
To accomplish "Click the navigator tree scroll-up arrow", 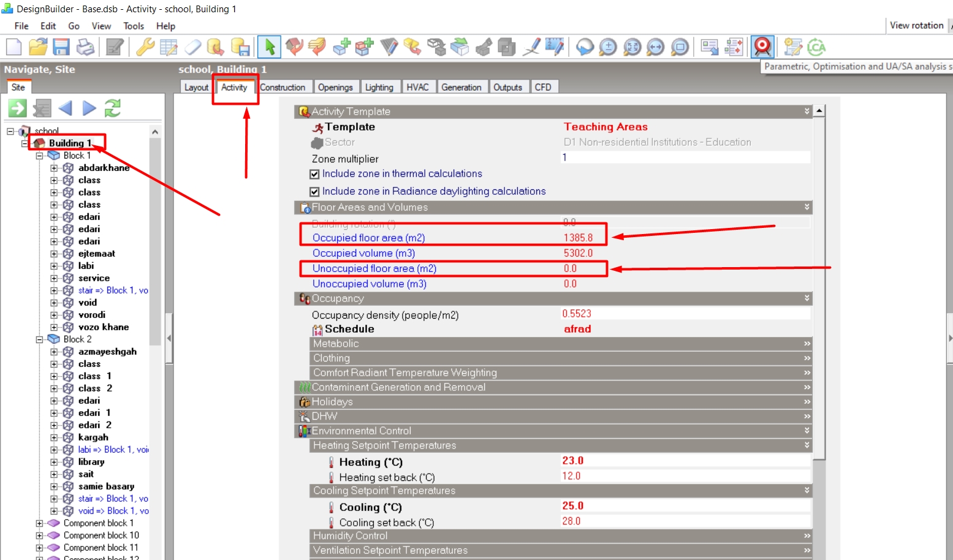I will click(x=155, y=132).
